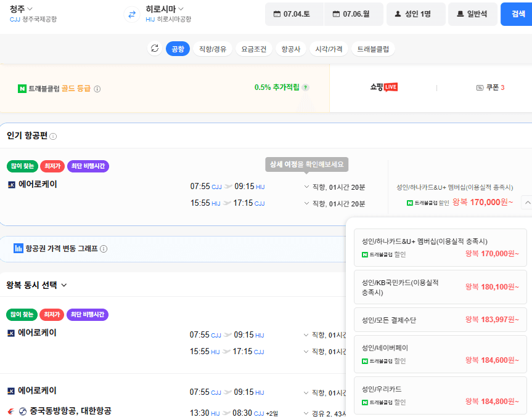This screenshot has height=417, width=532.
Task: Click 최저가 badge in 인기 항공편
Action: [52, 166]
